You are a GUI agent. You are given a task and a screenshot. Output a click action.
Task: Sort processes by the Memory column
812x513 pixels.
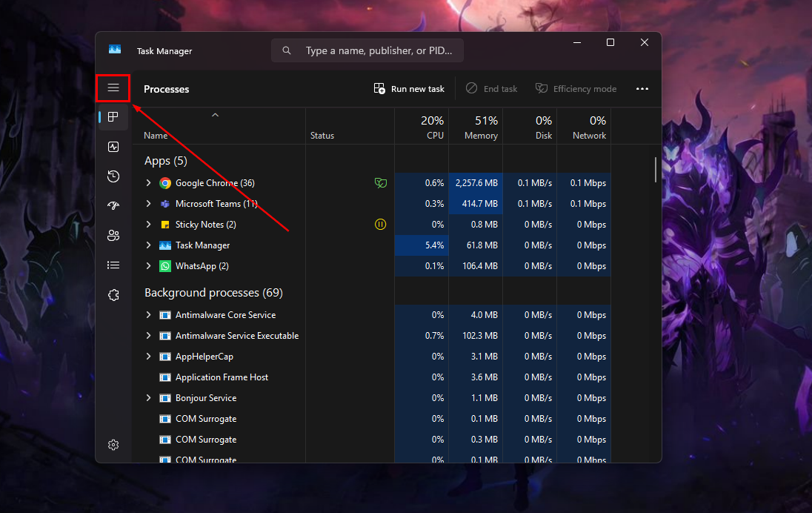tap(481, 128)
